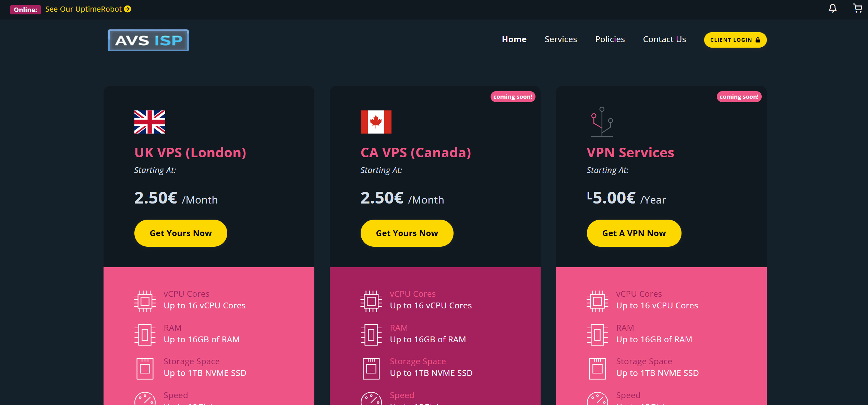Go to Contact Us page
The height and width of the screenshot is (405, 868).
pos(664,39)
